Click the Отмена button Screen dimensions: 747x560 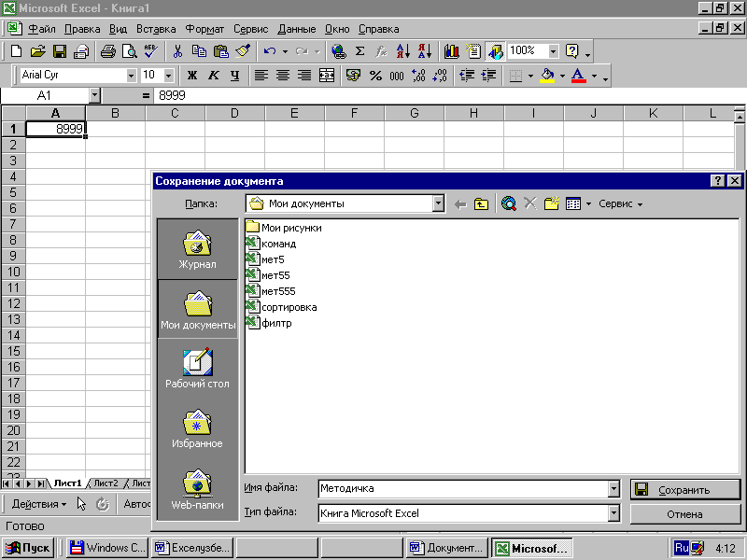685,514
